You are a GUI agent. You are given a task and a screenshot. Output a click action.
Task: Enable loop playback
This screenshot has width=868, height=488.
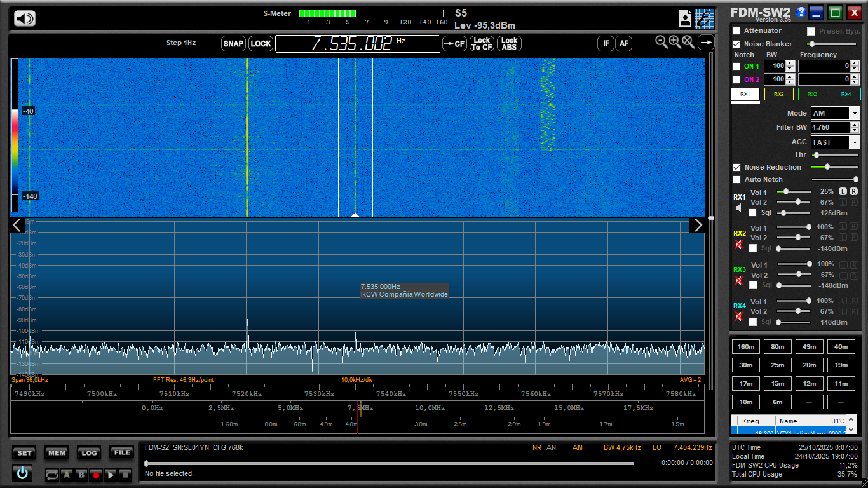coord(51,475)
